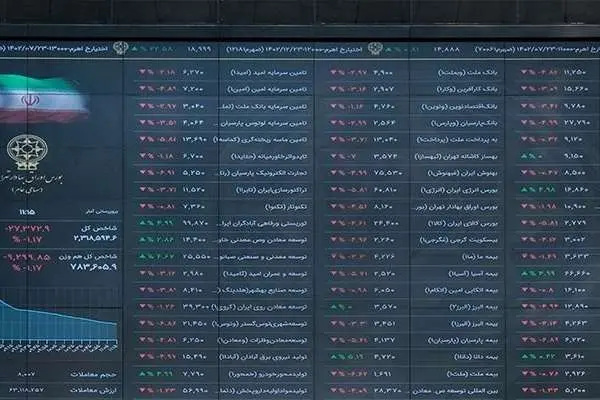The width and height of the screenshot is (600, 400).
Task: Click the Iran flag image
Action: (x=44, y=99)
